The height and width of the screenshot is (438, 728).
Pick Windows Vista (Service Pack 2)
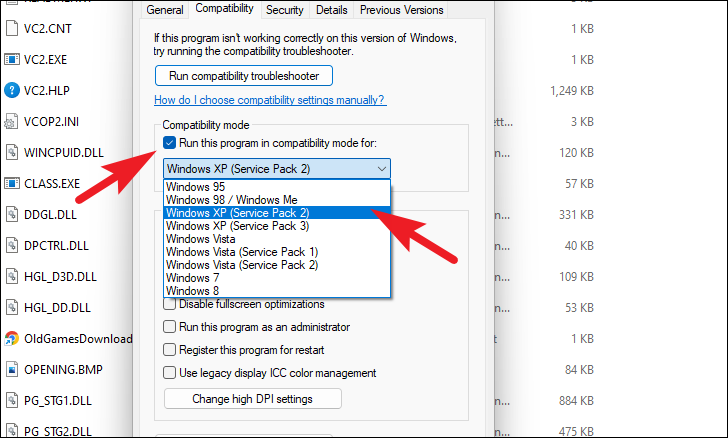[x=277, y=265]
